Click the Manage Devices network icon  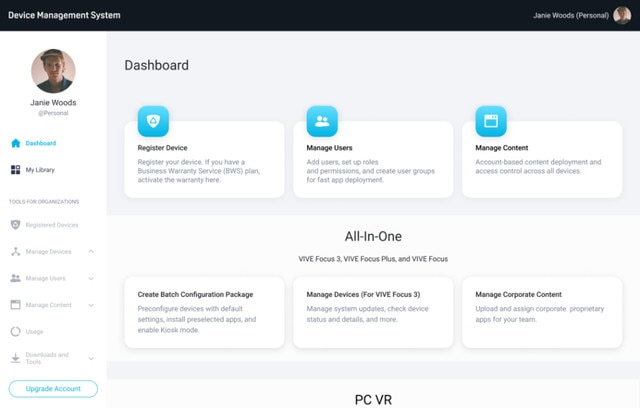pos(16,251)
